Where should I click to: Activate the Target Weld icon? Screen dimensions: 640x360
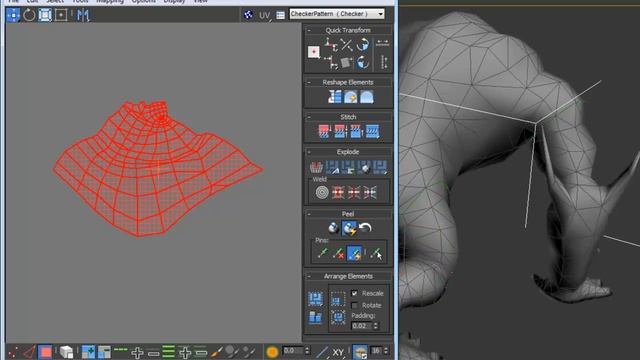[322, 192]
